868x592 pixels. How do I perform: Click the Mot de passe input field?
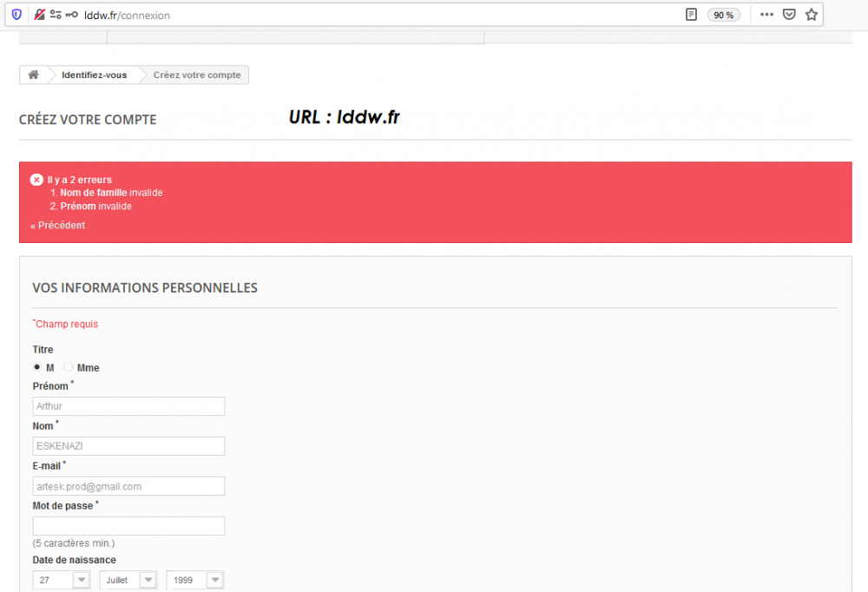pyautogui.click(x=128, y=525)
